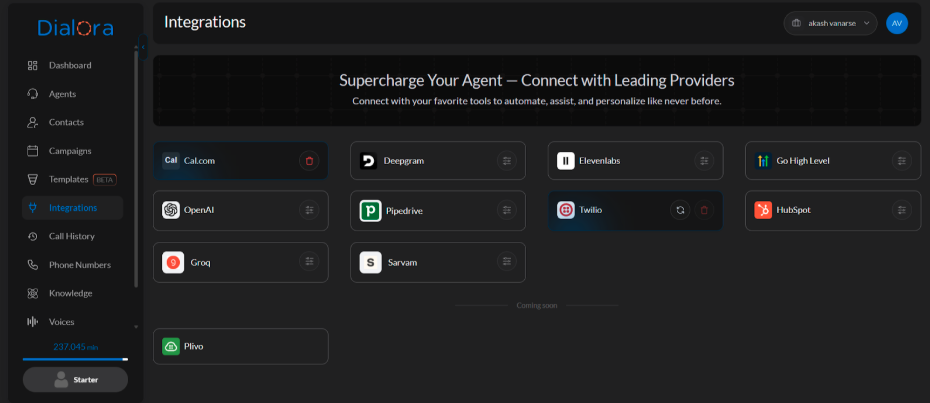Remove the Twilio integration via trash icon
The height and width of the screenshot is (403, 930).
[704, 210]
